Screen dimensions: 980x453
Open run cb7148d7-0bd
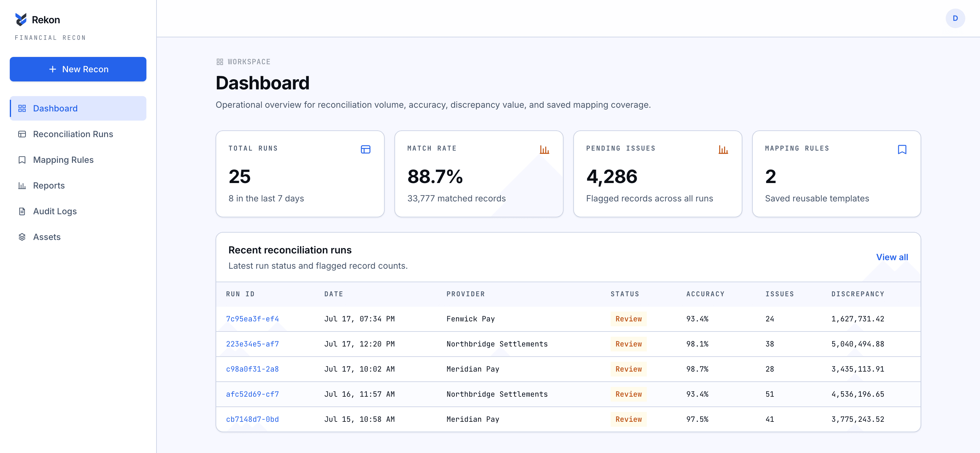tap(252, 419)
